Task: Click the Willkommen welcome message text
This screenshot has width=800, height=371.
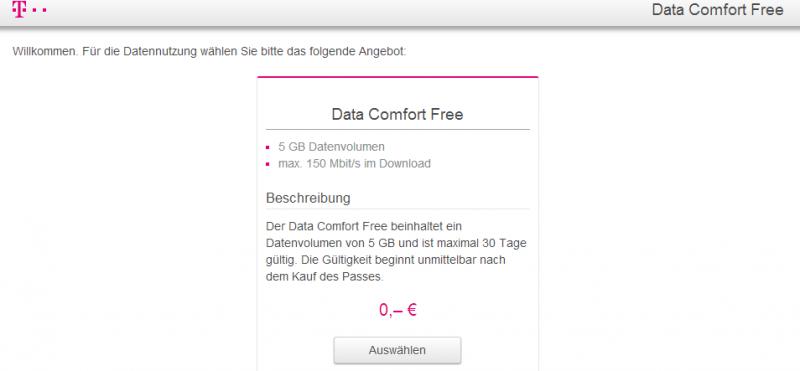Action: tap(209, 52)
